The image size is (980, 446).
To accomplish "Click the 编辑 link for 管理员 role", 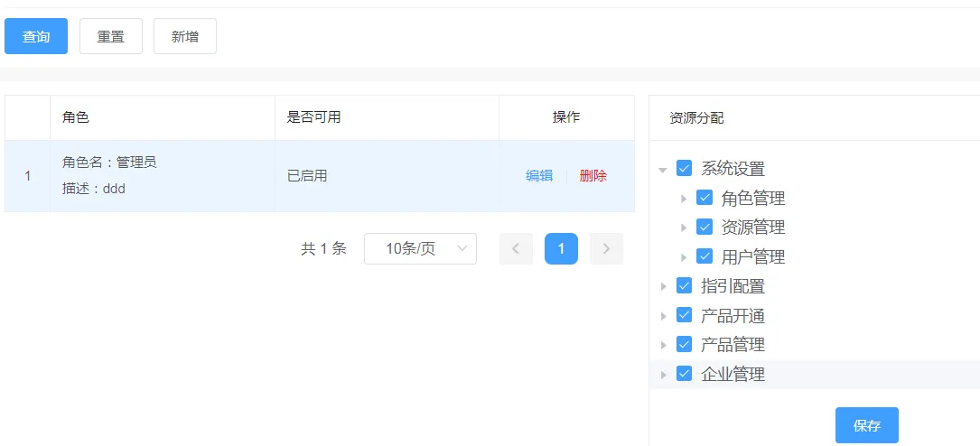I will [x=539, y=176].
